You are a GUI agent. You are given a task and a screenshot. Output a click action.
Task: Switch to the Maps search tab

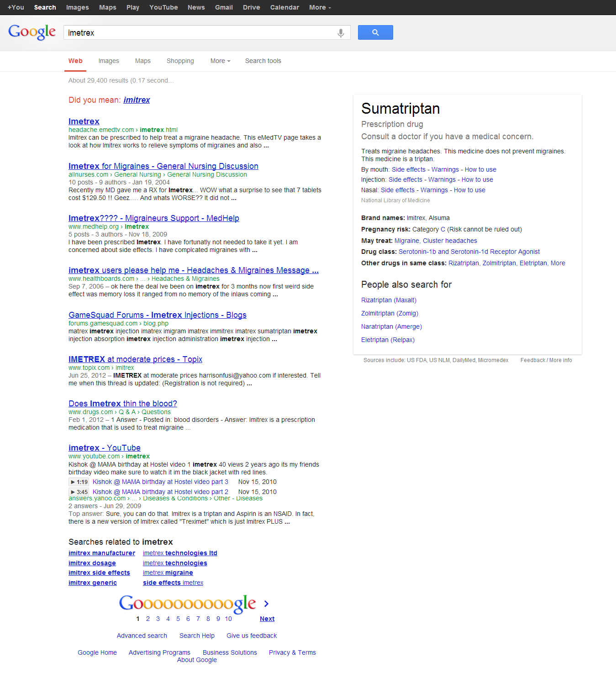(143, 61)
